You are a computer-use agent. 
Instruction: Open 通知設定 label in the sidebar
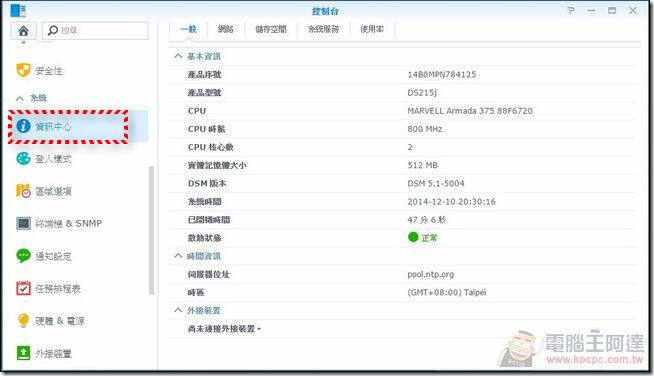(53, 256)
